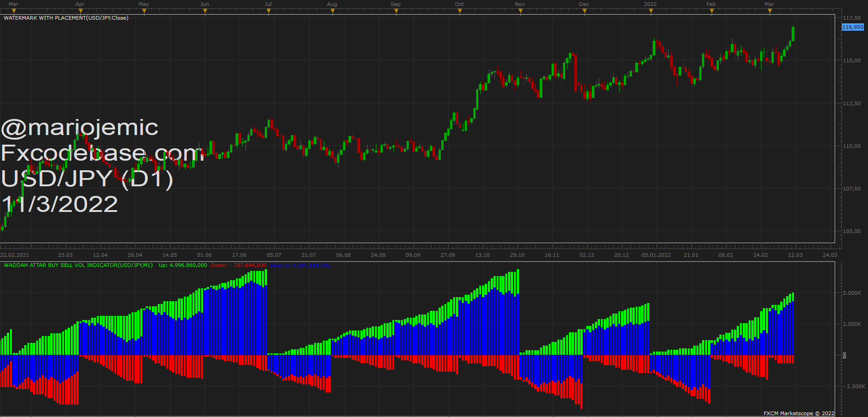Click the WATERMARK WITH PLACEMENT indicator label
The width and height of the screenshot is (868, 417).
pos(66,18)
